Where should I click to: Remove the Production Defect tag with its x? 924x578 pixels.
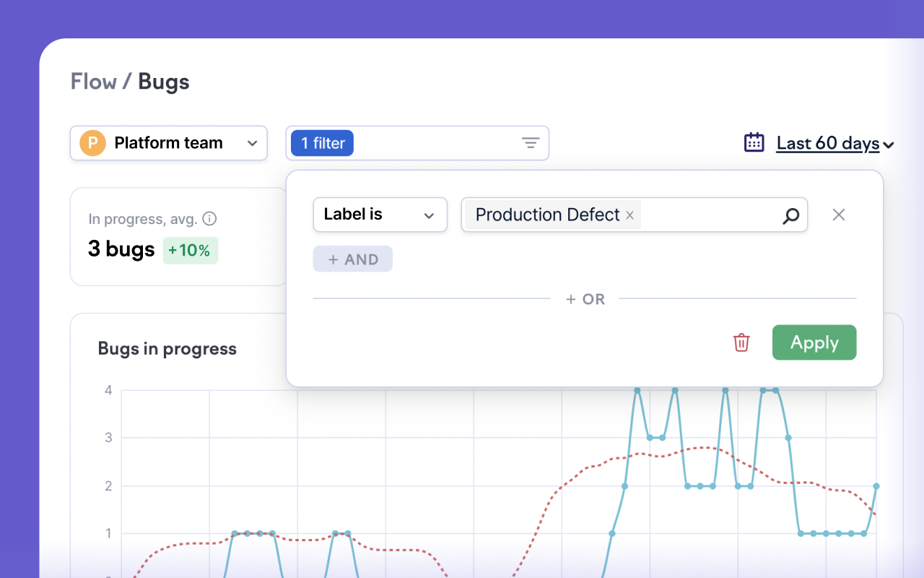pos(629,215)
